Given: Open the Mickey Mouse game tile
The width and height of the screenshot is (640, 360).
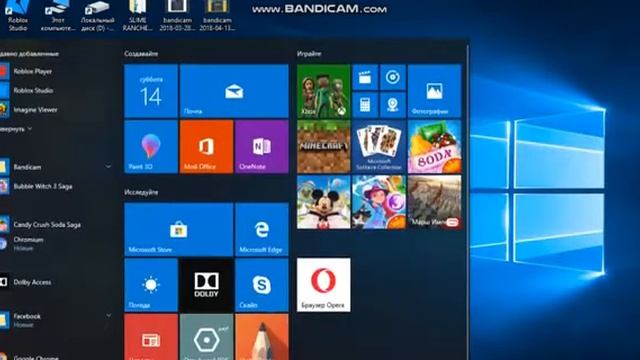Looking at the screenshot, I should click(324, 202).
